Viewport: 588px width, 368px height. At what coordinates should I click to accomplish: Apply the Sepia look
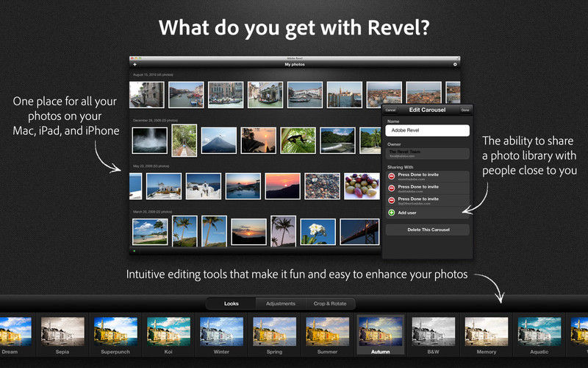(62, 332)
